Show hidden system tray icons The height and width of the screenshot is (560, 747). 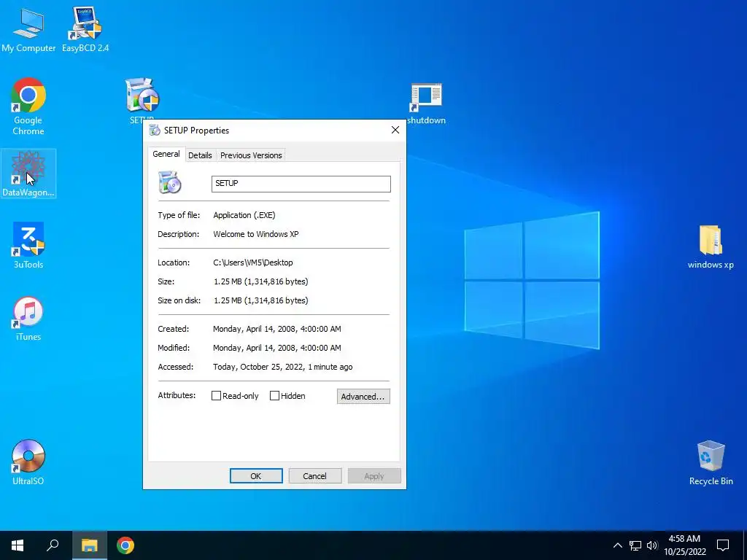click(x=617, y=545)
